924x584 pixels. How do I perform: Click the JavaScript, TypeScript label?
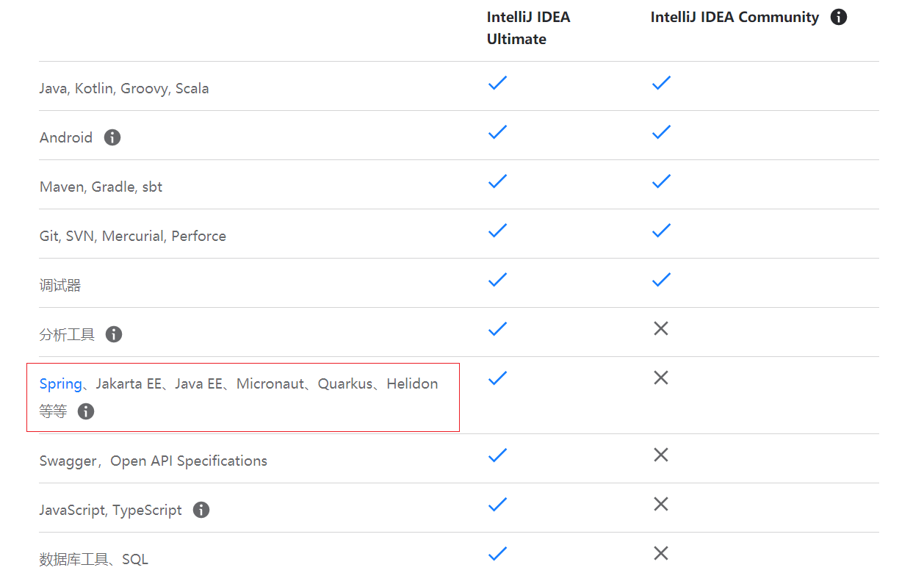(x=111, y=510)
